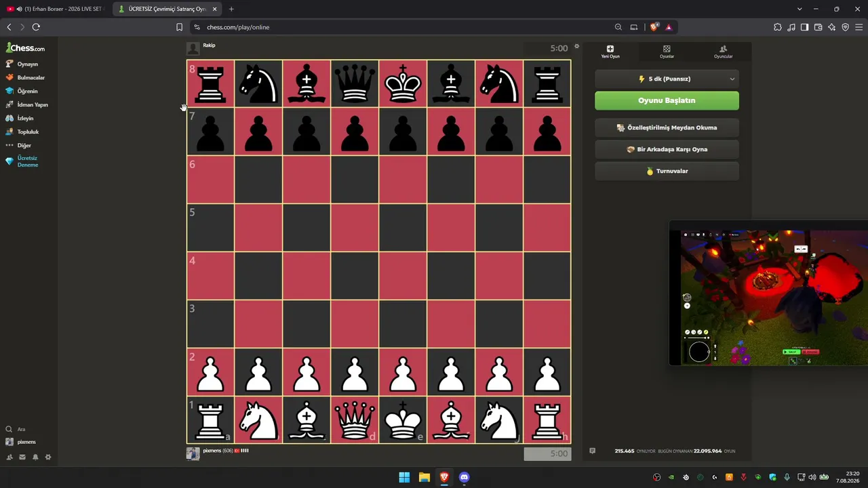Open the media control music note icon
The height and width of the screenshot is (488, 868).
point(791,27)
